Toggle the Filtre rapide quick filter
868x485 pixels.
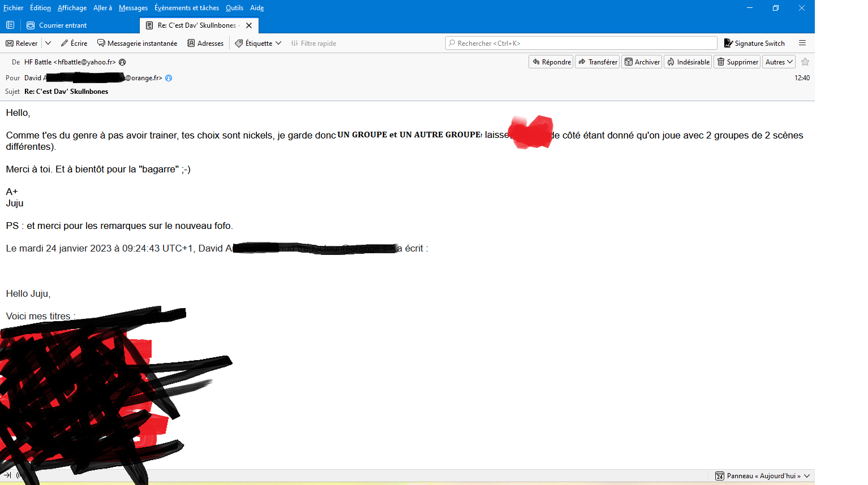tap(313, 44)
